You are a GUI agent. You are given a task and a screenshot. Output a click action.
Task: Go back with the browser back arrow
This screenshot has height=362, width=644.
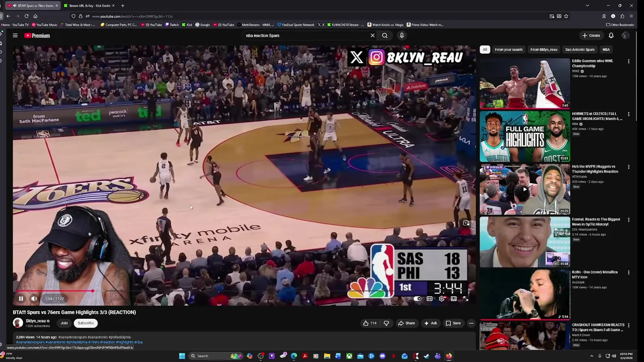point(8,16)
